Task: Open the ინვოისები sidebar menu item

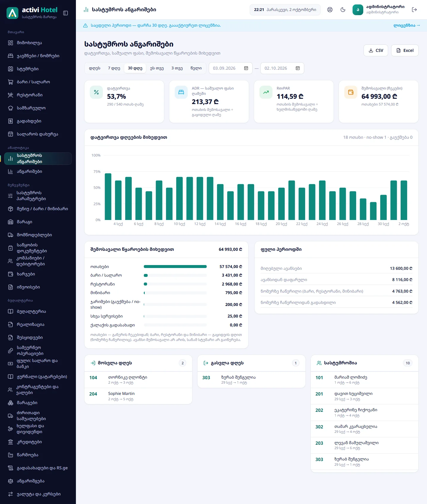Action: pos(38,287)
